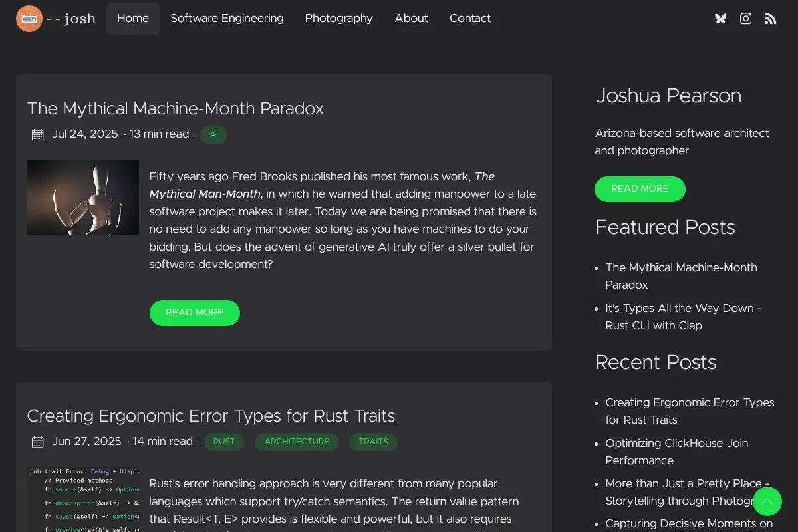The width and height of the screenshot is (798, 532).
Task: Click the scroll-to-top arrow button
Action: tap(767, 501)
